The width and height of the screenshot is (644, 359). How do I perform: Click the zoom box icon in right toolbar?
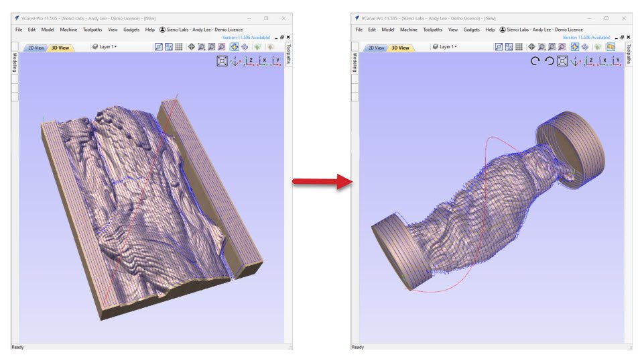pos(541,47)
